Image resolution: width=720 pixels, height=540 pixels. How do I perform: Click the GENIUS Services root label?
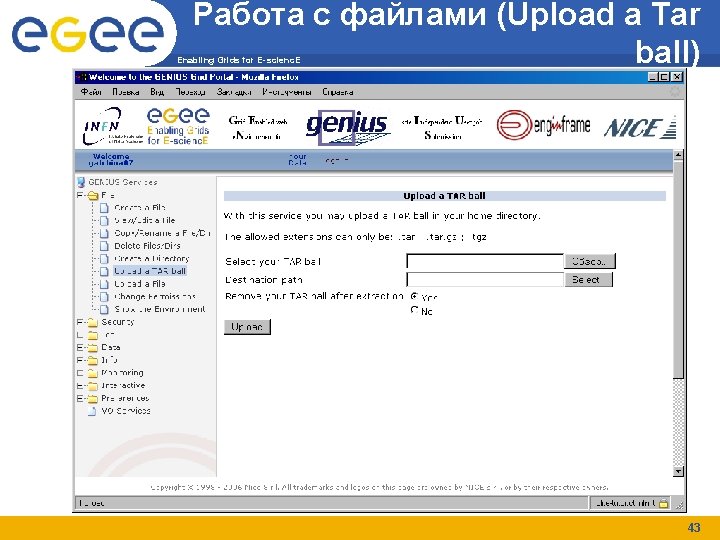click(x=123, y=182)
